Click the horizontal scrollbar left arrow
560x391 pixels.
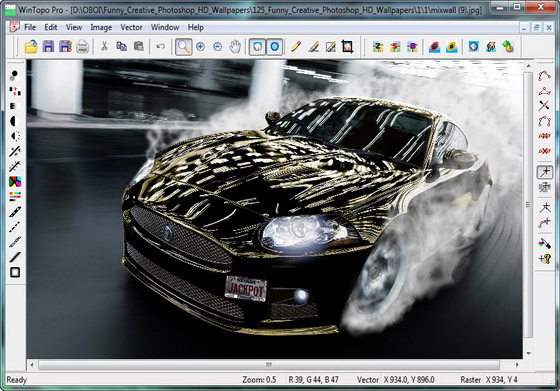(32, 365)
